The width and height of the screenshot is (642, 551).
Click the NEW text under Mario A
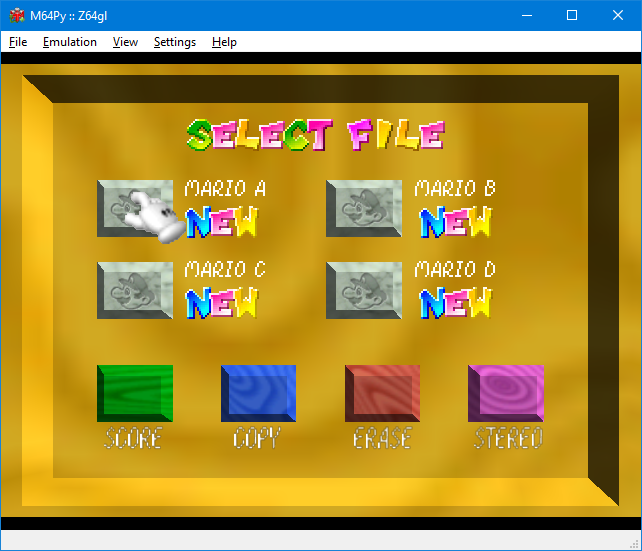(222, 222)
